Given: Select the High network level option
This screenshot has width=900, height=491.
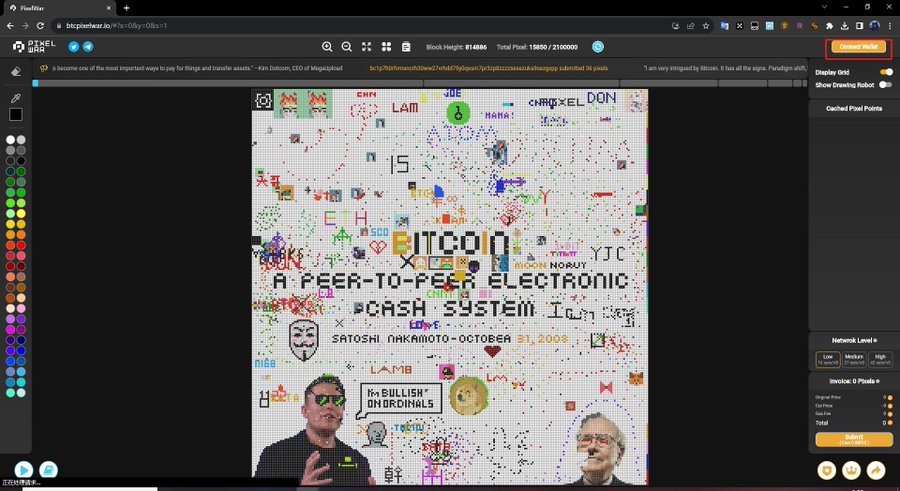Looking at the screenshot, I should pos(880,358).
